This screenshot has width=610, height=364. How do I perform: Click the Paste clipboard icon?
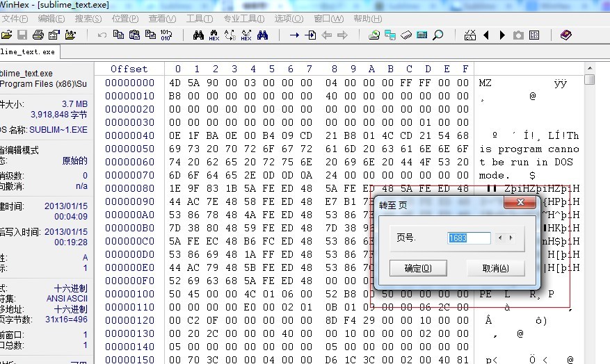coord(134,35)
